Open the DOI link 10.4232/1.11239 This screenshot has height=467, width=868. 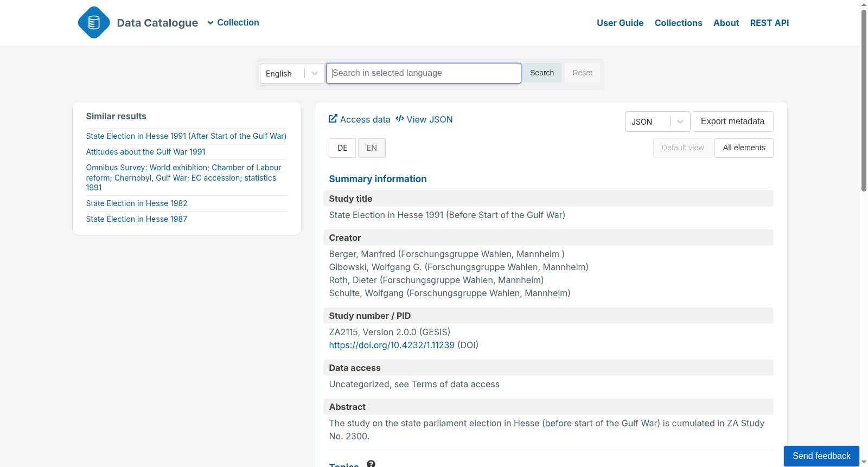tap(392, 345)
